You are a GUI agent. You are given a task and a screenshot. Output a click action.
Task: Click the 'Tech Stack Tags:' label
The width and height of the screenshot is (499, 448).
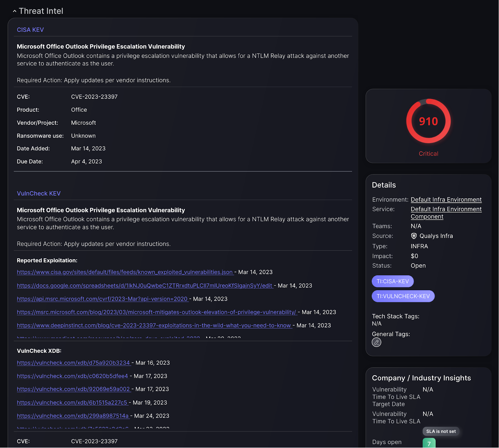click(x=395, y=316)
